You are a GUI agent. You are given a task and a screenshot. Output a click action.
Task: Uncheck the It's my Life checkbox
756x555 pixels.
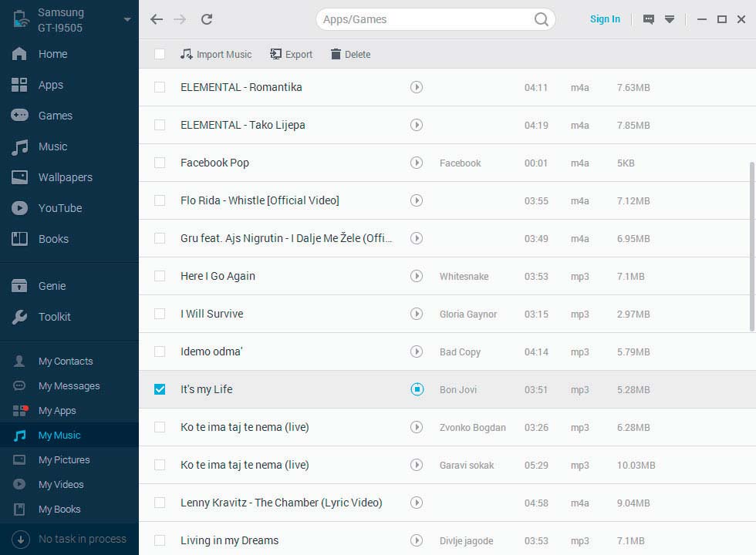(x=160, y=389)
